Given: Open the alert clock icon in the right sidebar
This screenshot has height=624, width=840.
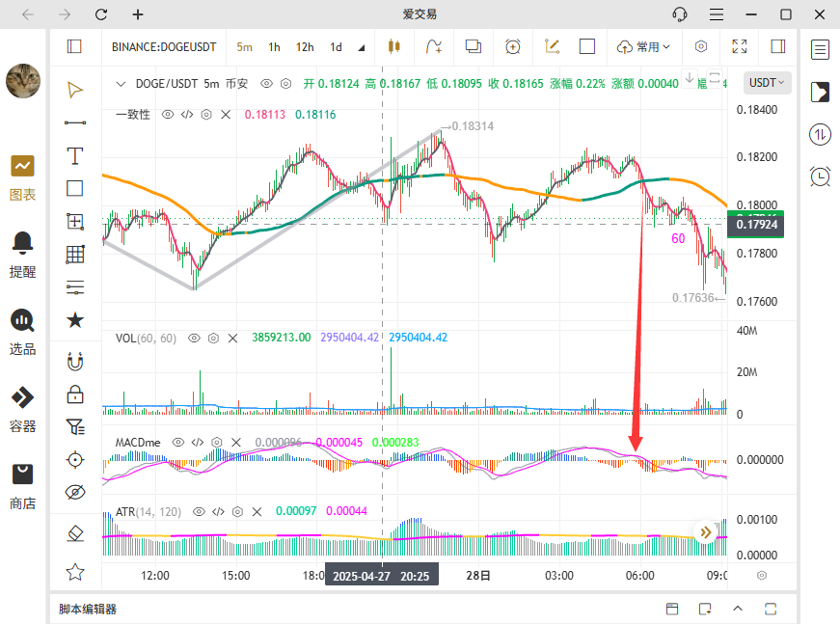Looking at the screenshot, I should [x=820, y=176].
